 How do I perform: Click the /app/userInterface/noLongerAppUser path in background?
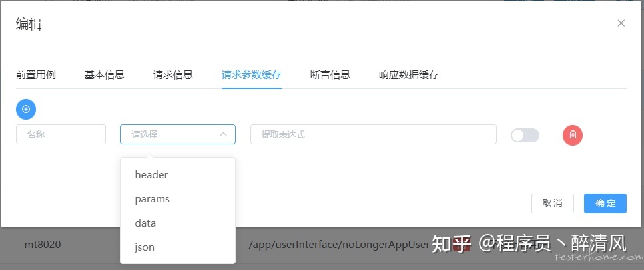point(339,245)
